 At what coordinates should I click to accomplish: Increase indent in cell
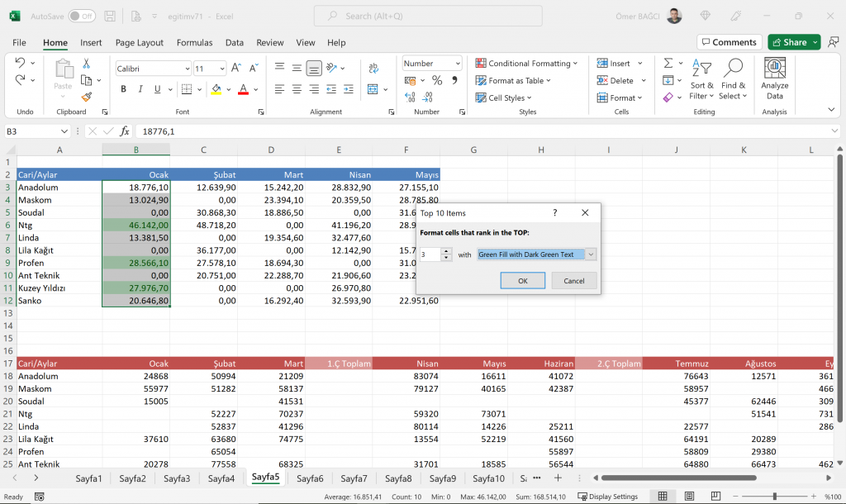(349, 89)
